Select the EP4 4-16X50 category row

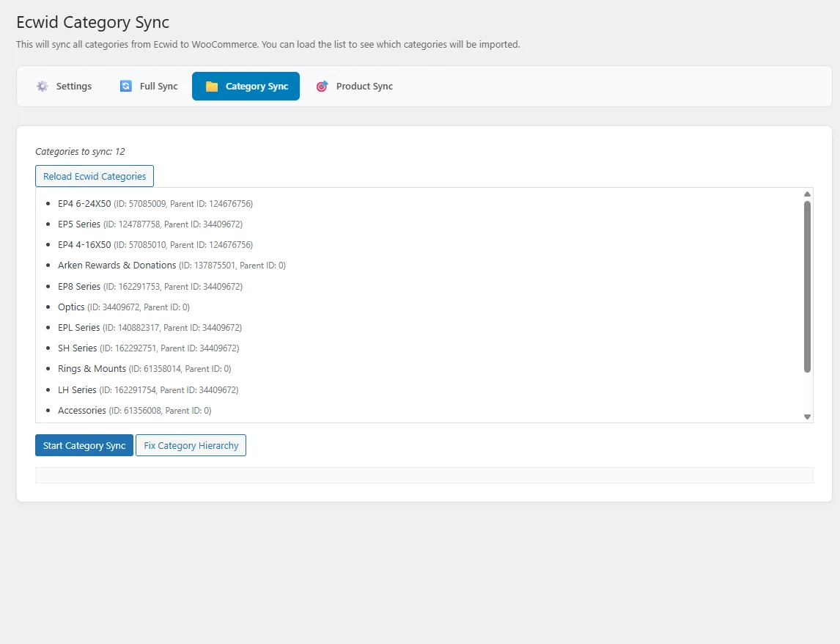155,245
